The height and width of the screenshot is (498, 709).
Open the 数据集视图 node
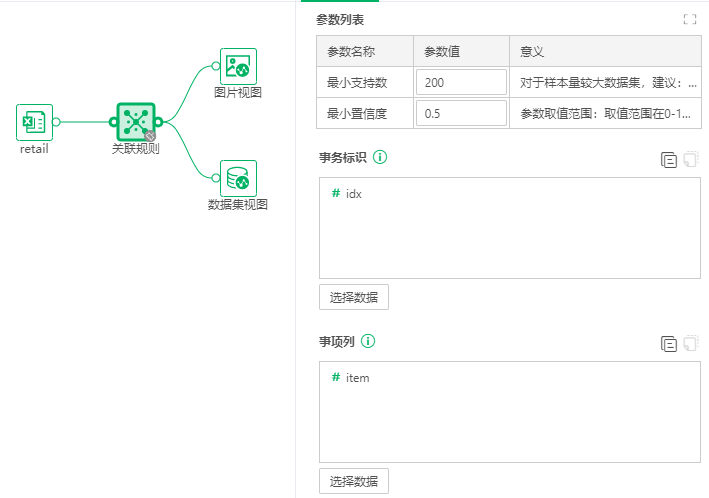238,178
